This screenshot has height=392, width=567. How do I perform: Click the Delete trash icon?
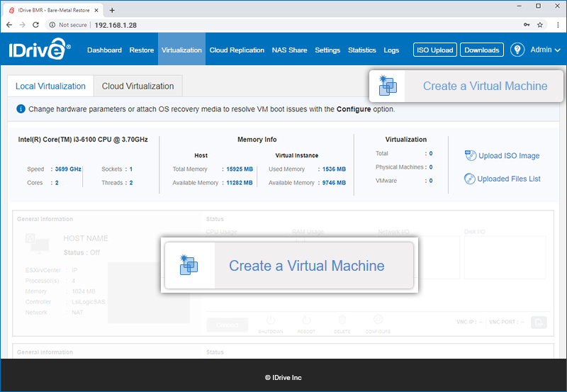pos(342,320)
